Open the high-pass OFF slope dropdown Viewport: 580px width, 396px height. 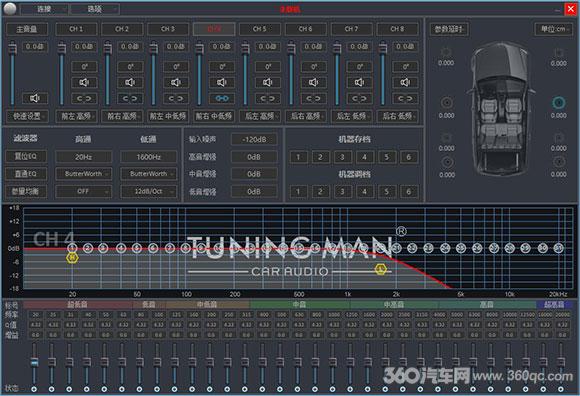[x=84, y=192]
